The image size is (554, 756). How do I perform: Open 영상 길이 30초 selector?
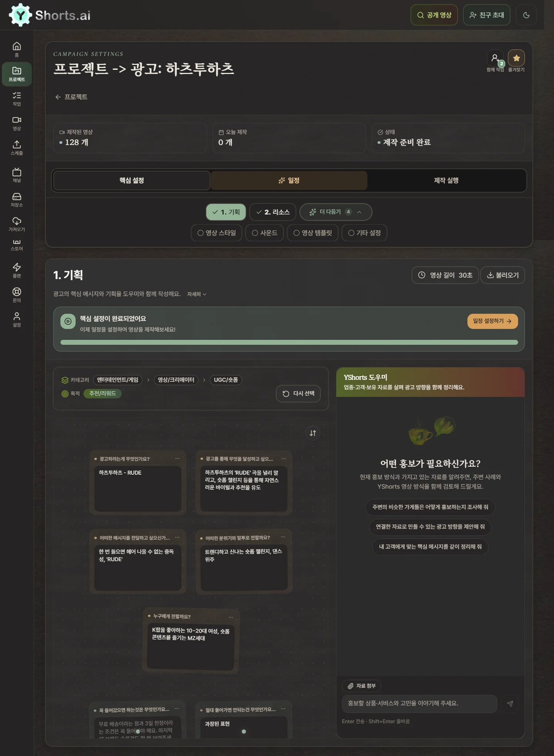pos(445,275)
